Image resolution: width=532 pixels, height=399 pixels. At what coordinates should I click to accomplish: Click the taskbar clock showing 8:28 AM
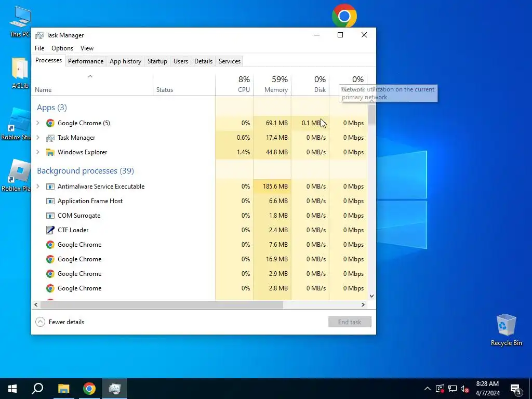[x=487, y=389]
